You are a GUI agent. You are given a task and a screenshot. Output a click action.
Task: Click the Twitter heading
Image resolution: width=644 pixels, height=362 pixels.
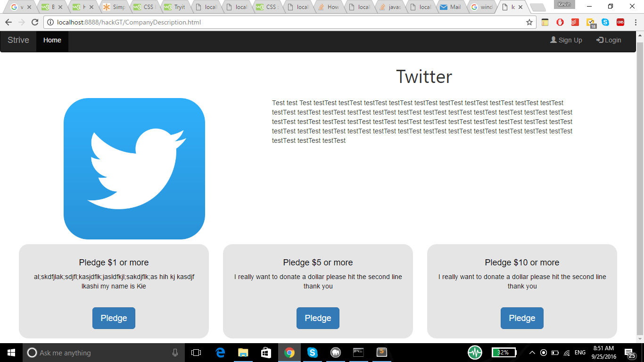coord(424,77)
